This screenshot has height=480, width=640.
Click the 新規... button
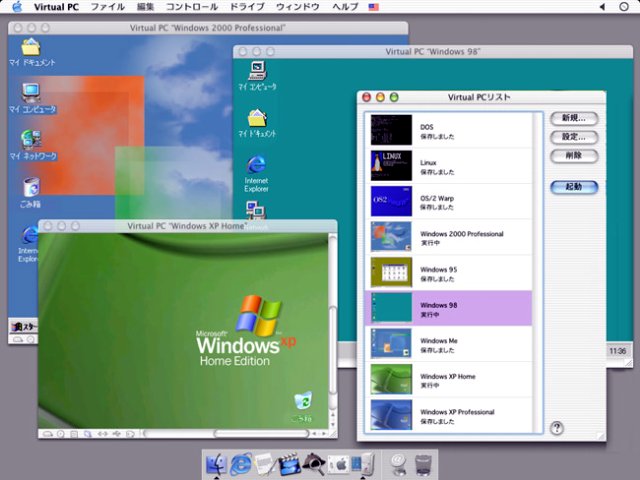click(x=573, y=118)
